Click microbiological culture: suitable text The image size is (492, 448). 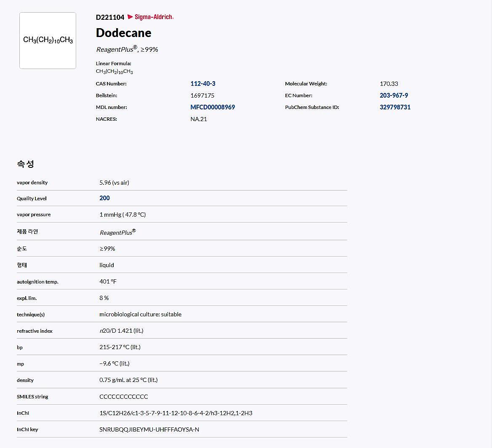(x=141, y=314)
